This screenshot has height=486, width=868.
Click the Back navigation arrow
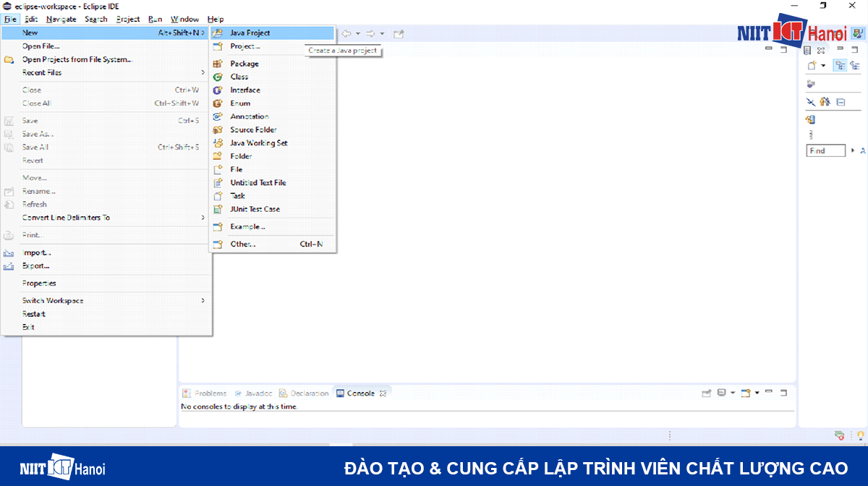346,33
